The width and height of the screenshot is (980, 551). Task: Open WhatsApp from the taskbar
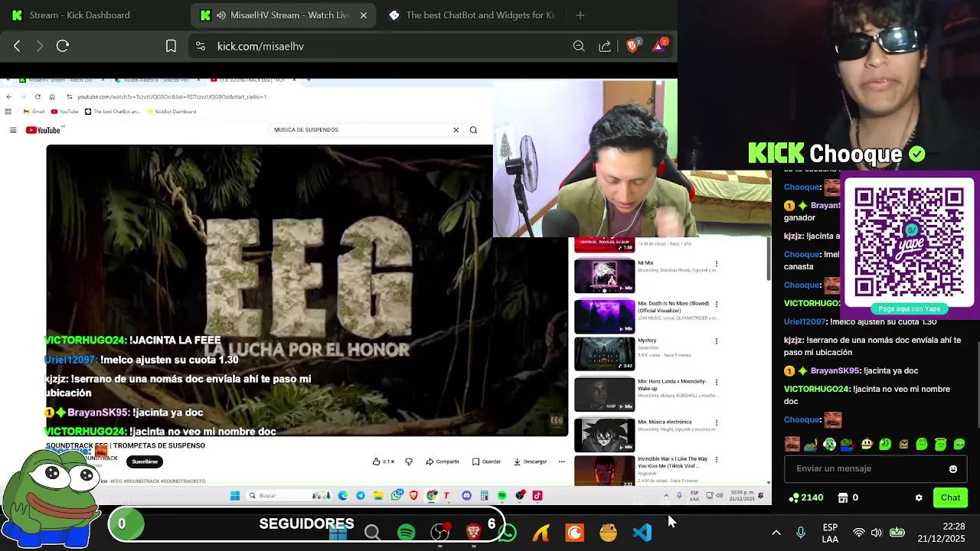[x=507, y=533]
